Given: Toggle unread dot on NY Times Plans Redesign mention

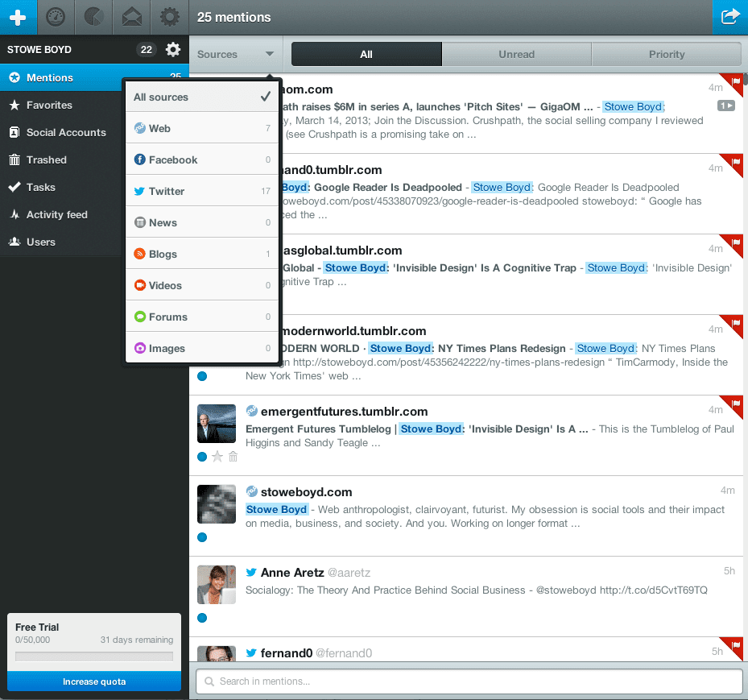Looking at the screenshot, I should pyautogui.click(x=202, y=376).
